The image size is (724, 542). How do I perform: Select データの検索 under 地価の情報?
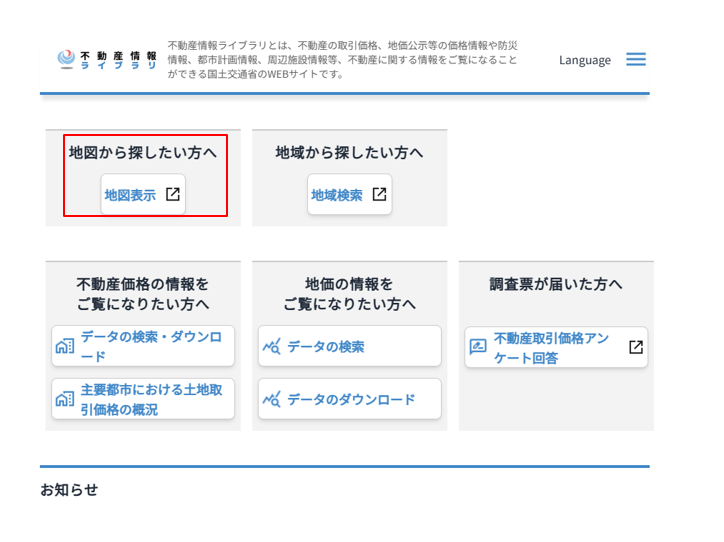pos(326,347)
